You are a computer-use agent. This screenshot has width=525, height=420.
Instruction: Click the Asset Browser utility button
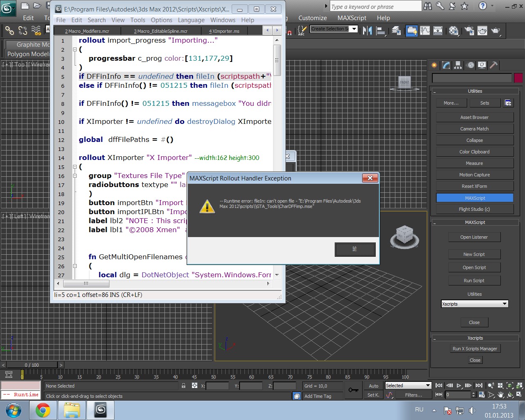tap(475, 117)
